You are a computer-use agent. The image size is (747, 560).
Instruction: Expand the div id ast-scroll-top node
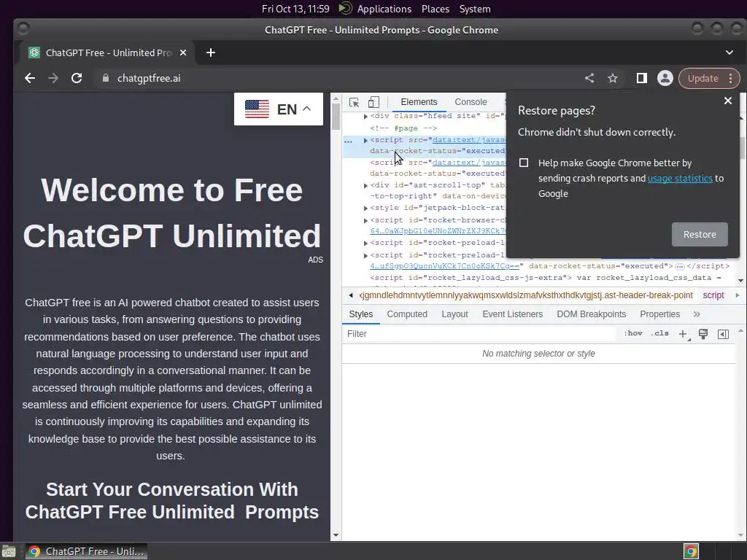365,186
